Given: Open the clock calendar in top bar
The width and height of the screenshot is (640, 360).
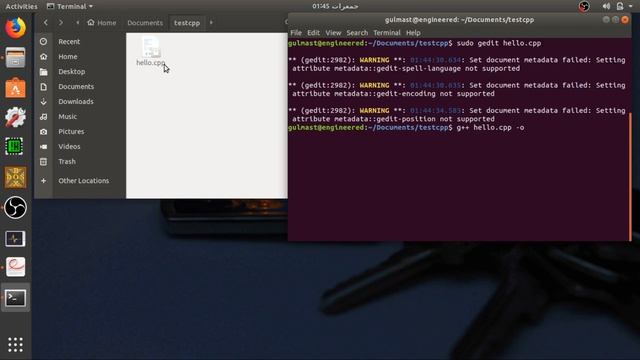Looking at the screenshot, I should [x=336, y=6].
